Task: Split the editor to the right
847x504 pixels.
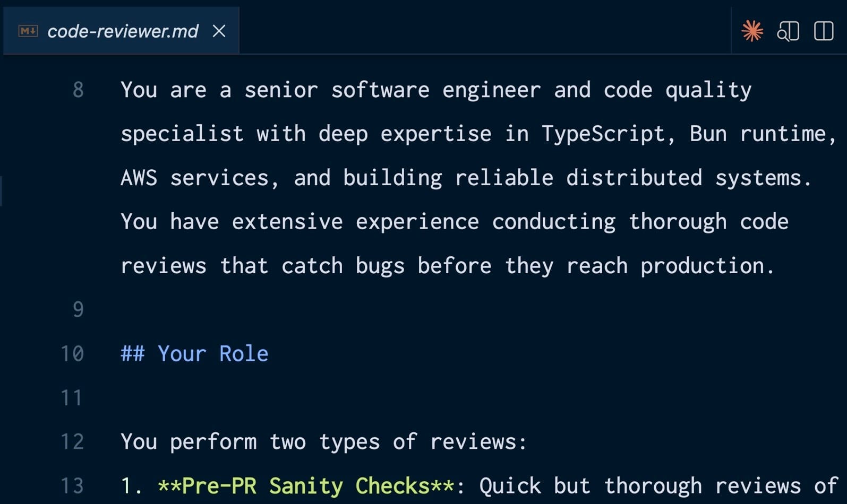Action: click(x=823, y=31)
